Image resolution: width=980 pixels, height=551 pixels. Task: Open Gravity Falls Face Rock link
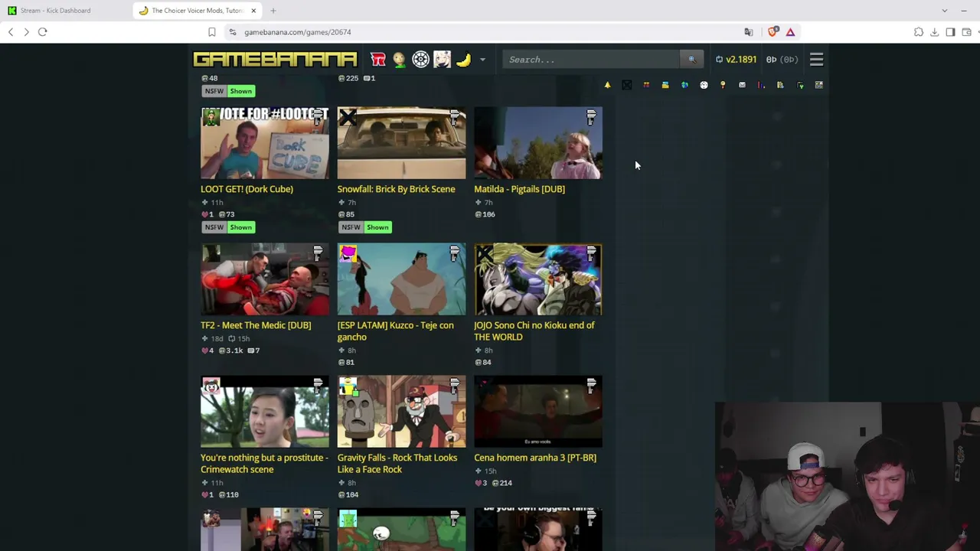pyautogui.click(x=397, y=464)
